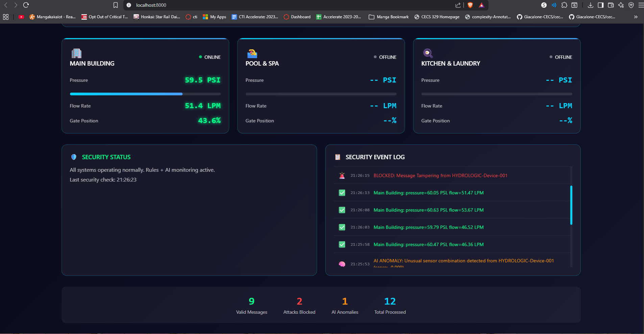Open the YouTube bookmark icon
The width and height of the screenshot is (644, 334).
[x=21, y=17]
